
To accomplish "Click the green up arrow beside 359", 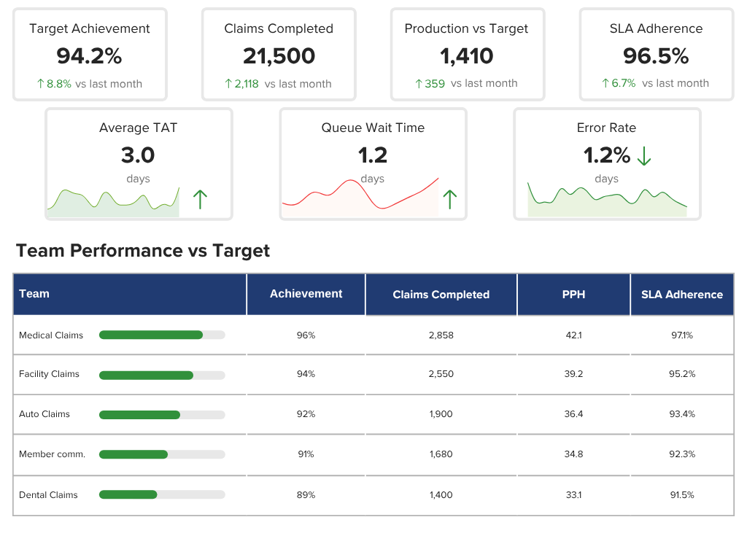I will [419, 84].
